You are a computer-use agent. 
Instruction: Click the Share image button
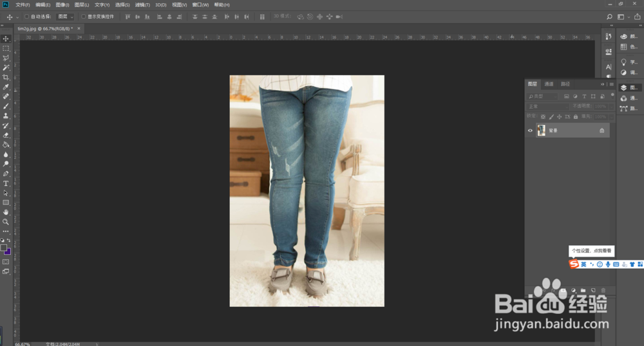637,17
